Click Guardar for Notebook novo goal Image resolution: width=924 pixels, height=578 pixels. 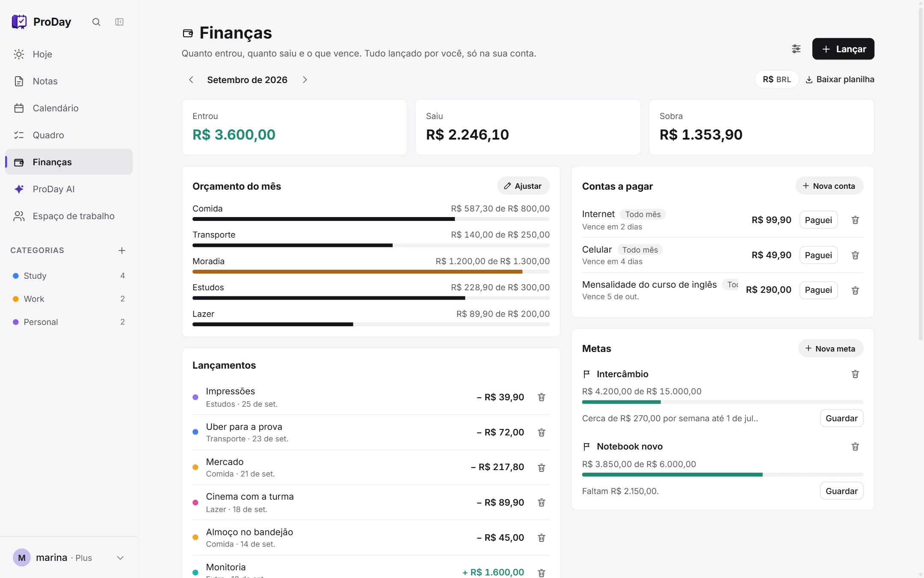pos(841,491)
